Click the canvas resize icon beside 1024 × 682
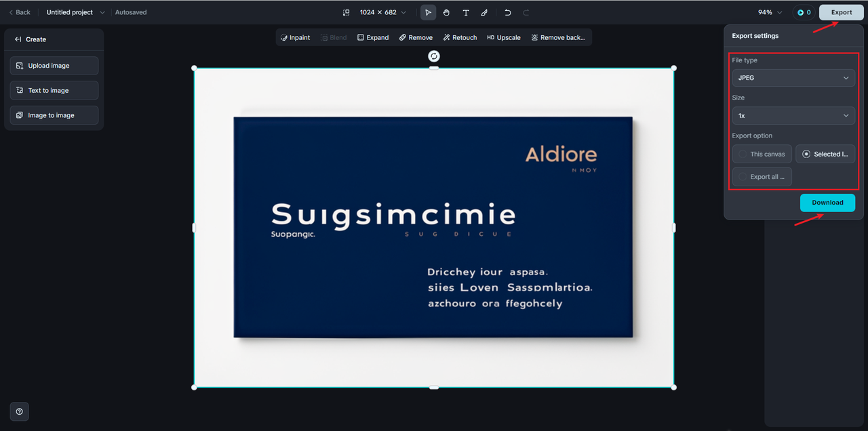The image size is (868, 431). [x=346, y=12]
